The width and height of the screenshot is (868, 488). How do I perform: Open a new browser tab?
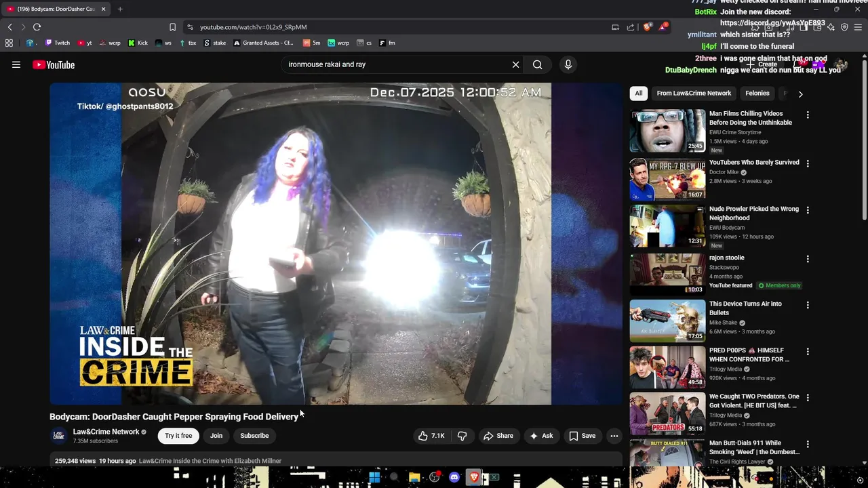pyautogui.click(x=120, y=9)
